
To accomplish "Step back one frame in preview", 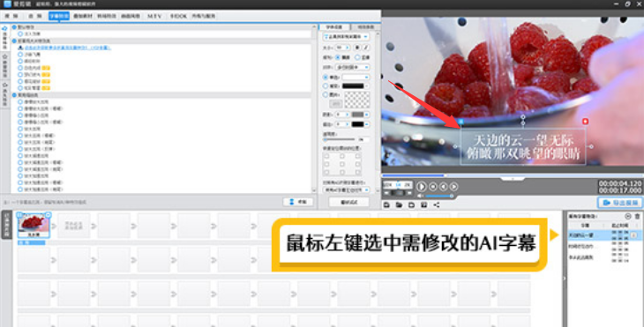I will (443, 186).
